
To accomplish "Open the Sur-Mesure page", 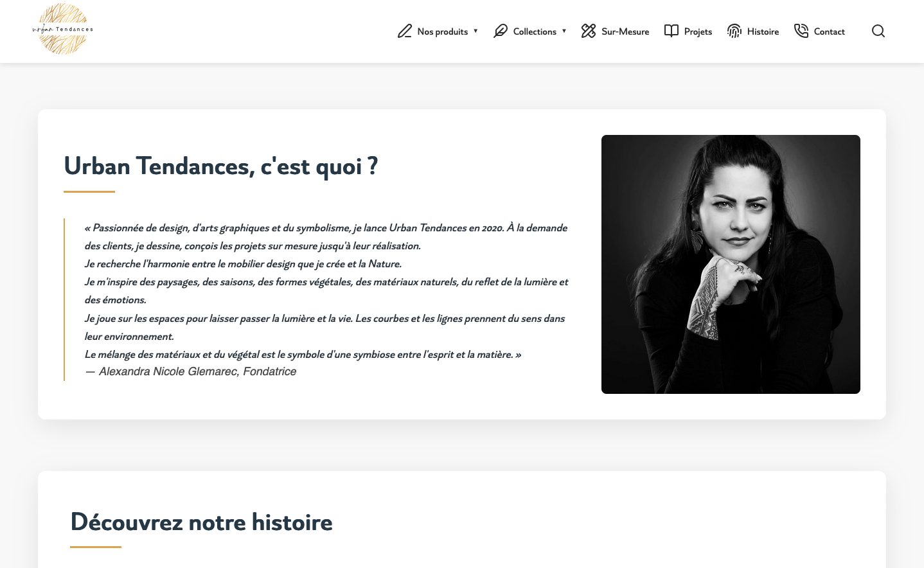I will (x=624, y=31).
